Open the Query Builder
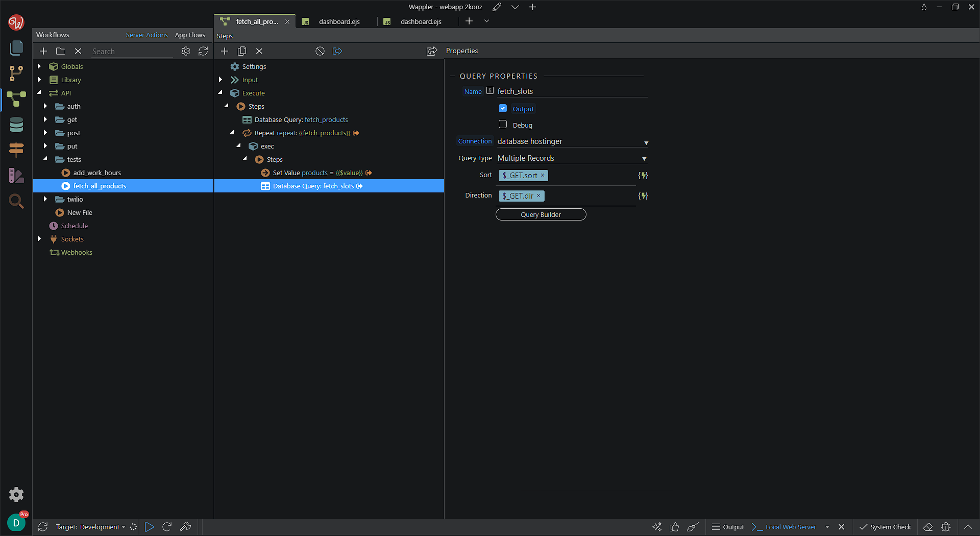980x536 pixels. [x=541, y=214]
